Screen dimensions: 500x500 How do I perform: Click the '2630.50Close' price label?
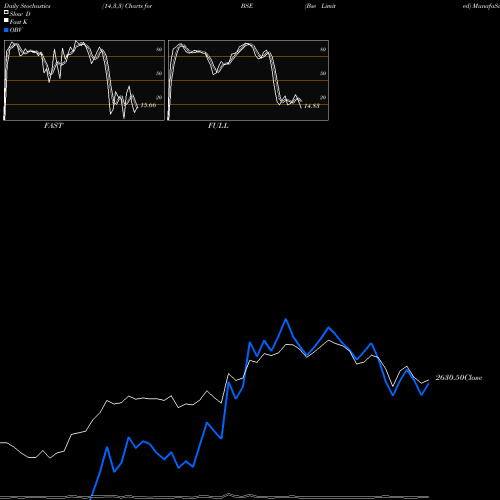(459, 378)
